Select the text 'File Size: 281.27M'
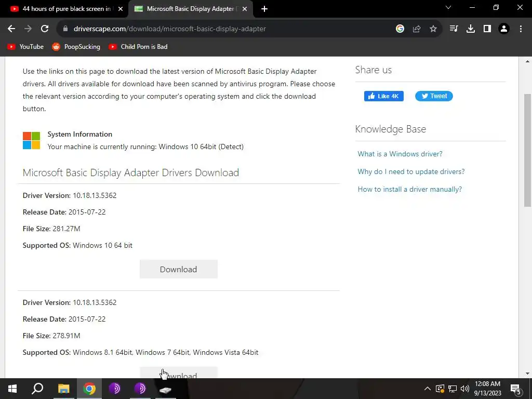Image resolution: width=532 pixels, height=399 pixels. coord(51,229)
